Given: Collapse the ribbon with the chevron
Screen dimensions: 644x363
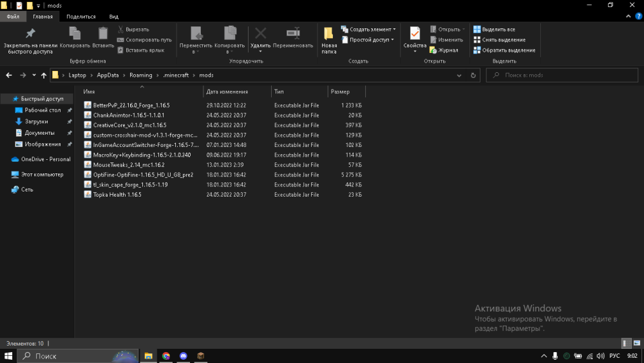Looking at the screenshot, I should point(628,17).
